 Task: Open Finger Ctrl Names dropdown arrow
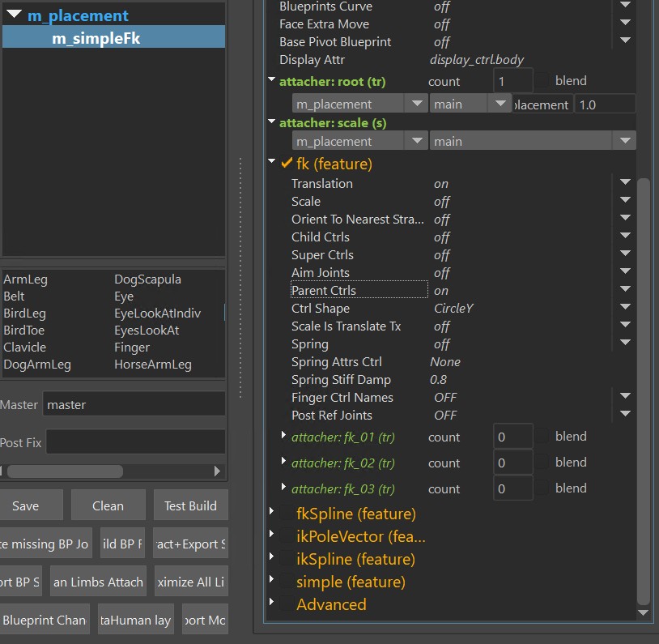point(625,395)
